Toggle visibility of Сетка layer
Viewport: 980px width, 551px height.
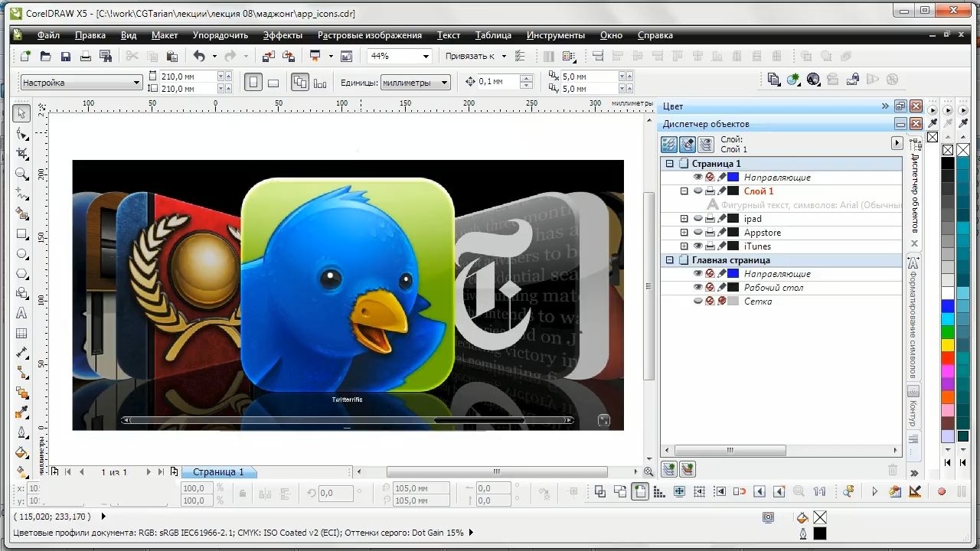698,302
